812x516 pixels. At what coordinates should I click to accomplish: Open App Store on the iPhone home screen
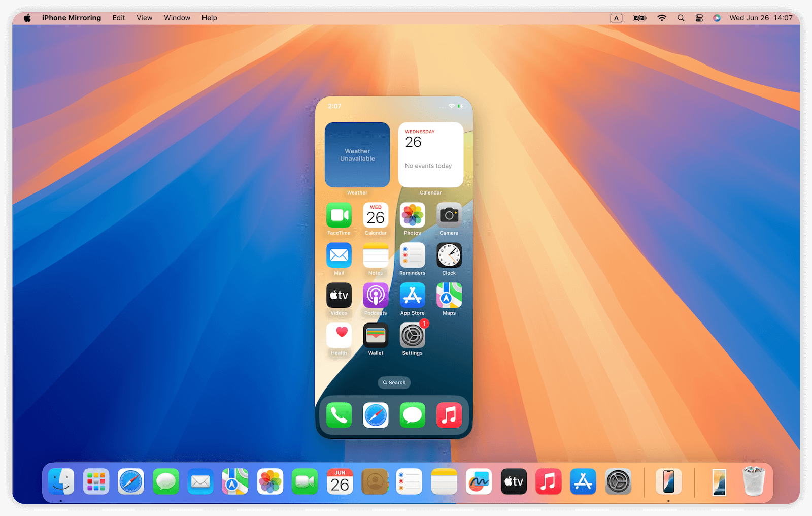click(413, 296)
